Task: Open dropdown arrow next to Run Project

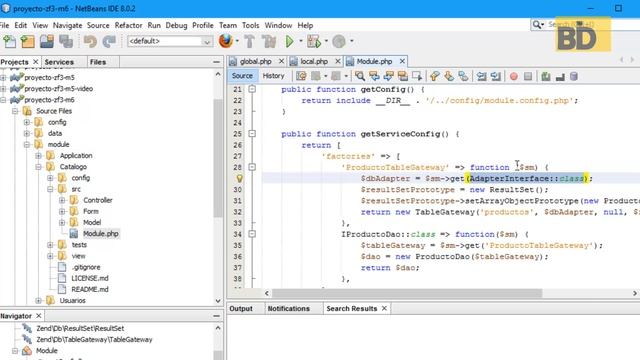Action: click(301, 41)
